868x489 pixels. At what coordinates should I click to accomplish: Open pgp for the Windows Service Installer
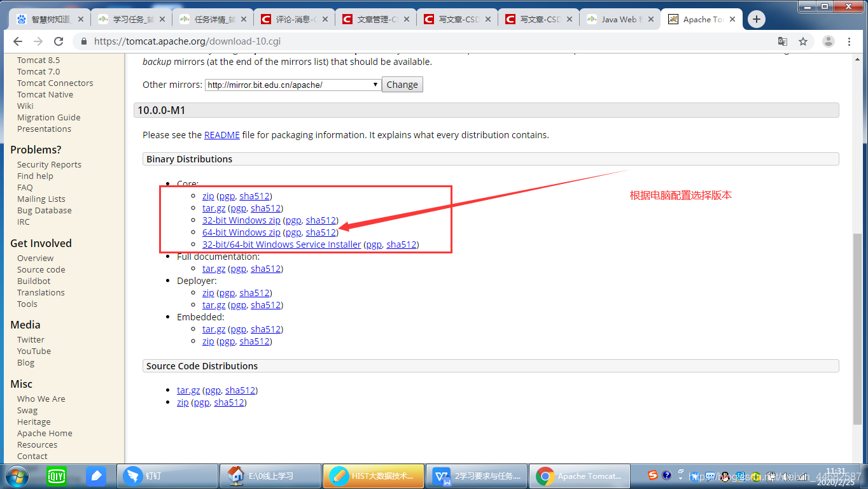(374, 244)
